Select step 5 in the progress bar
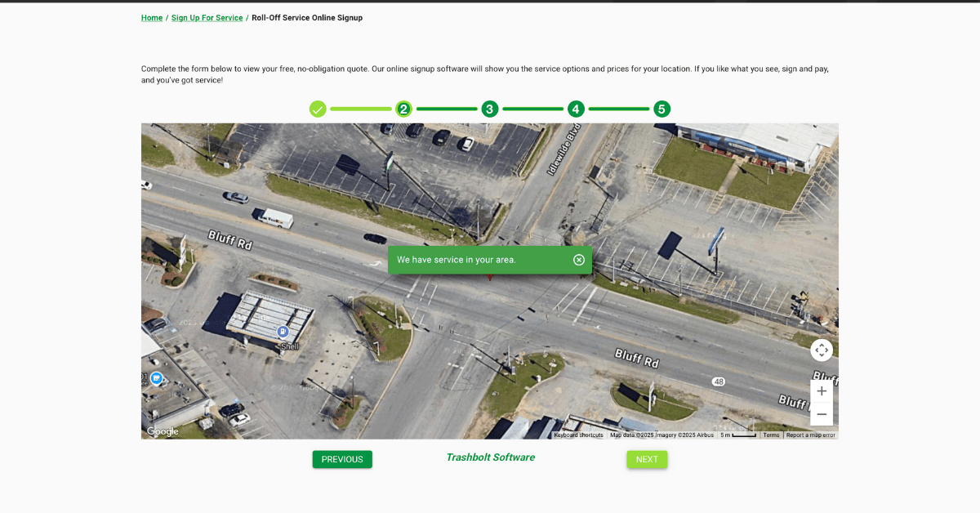Viewport: 980px width, 513px height. tap(661, 108)
